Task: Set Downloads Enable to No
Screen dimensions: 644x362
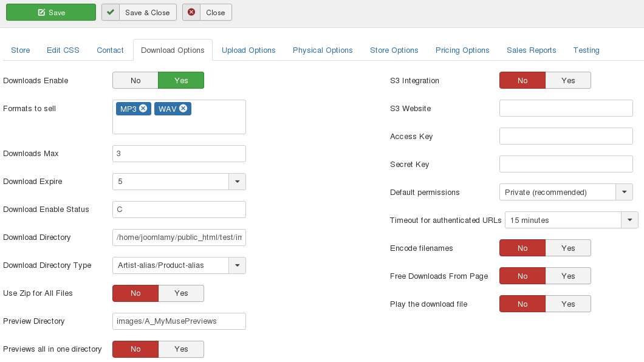Action: pos(135,80)
